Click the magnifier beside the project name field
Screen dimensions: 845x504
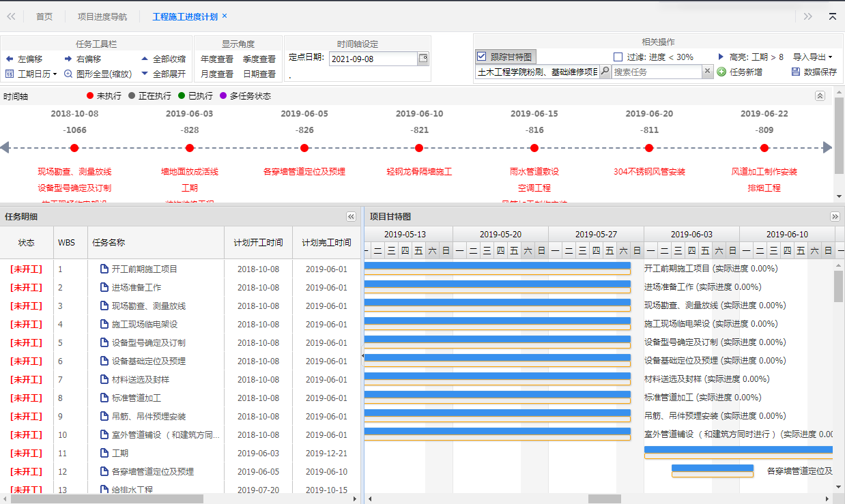click(x=605, y=72)
